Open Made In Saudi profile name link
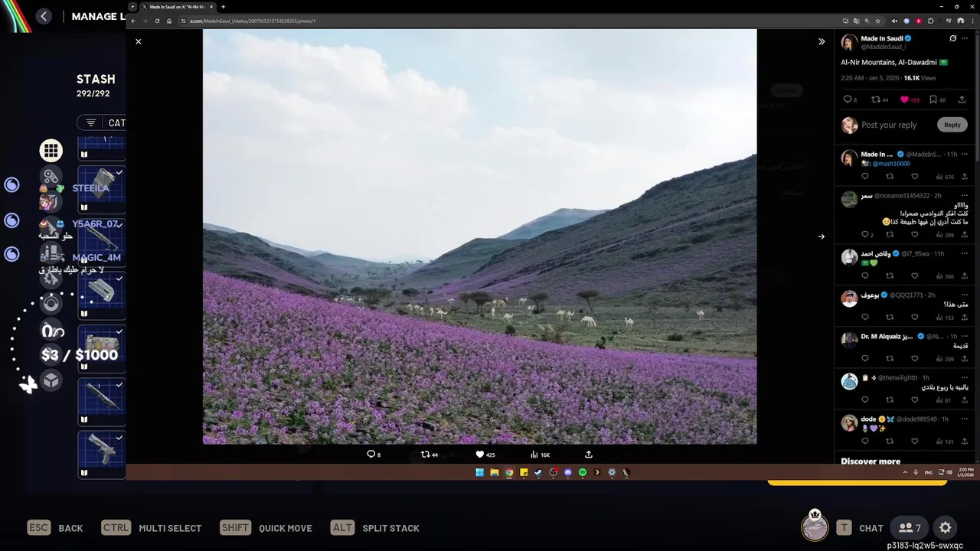The height and width of the screenshot is (551, 980). [881, 38]
